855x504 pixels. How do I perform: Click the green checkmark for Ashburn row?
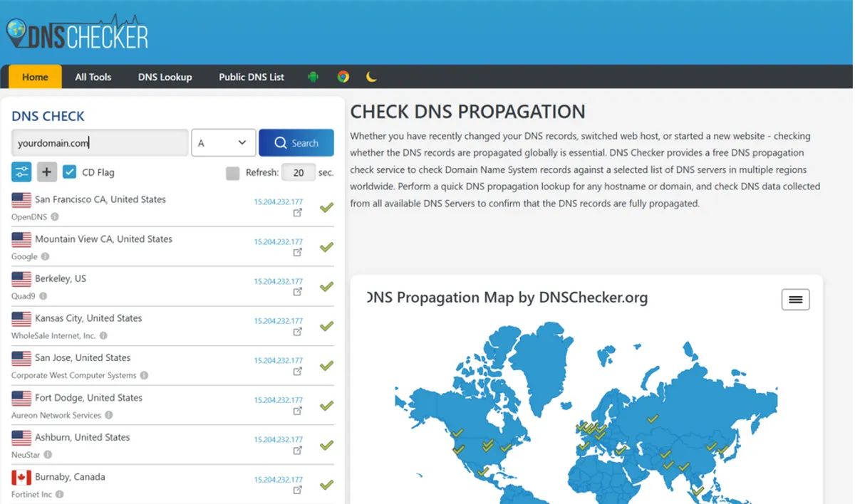[326, 446]
